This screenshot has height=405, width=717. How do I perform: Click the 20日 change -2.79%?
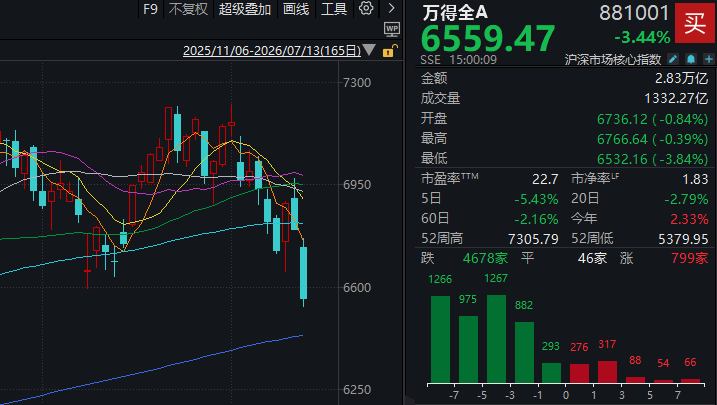click(x=686, y=199)
